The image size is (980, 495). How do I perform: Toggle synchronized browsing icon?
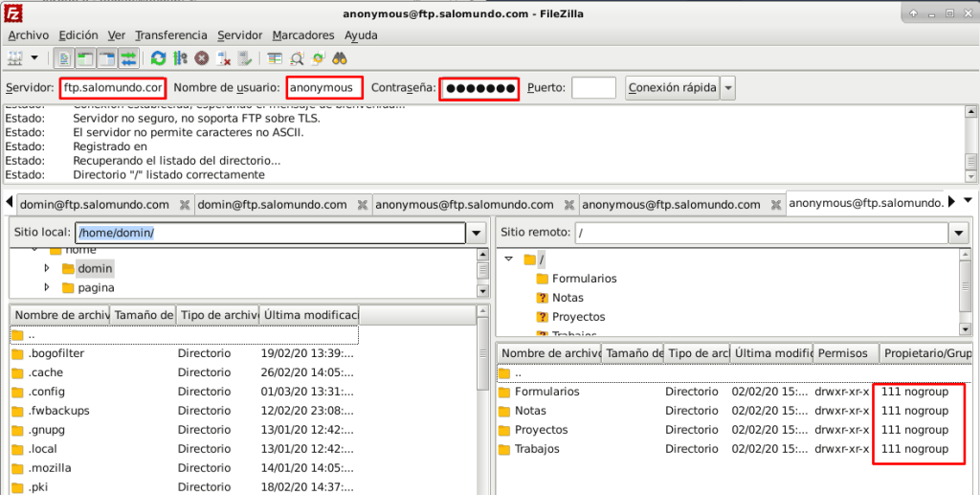[319, 58]
